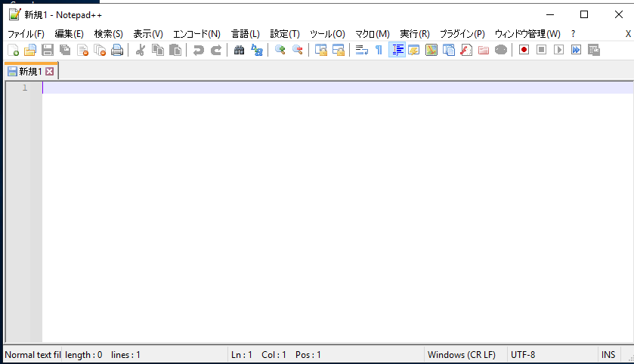Open the エンコード(N) menu
This screenshot has height=364, width=634.
click(196, 34)
